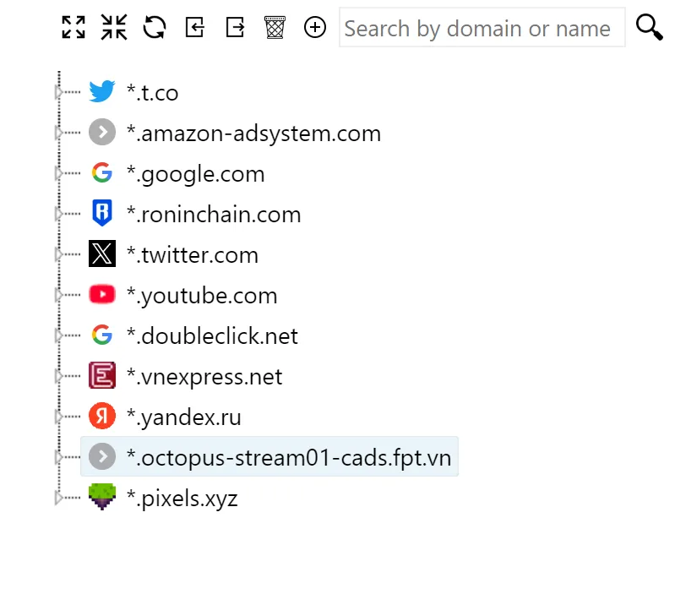Click the expand all toolbar icon
686x616 pixels.
click(73, 27)
